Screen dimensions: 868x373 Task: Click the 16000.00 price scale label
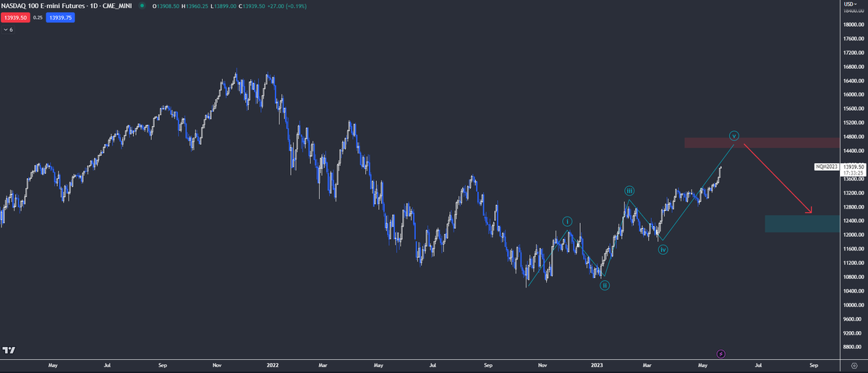coord(854,94)
